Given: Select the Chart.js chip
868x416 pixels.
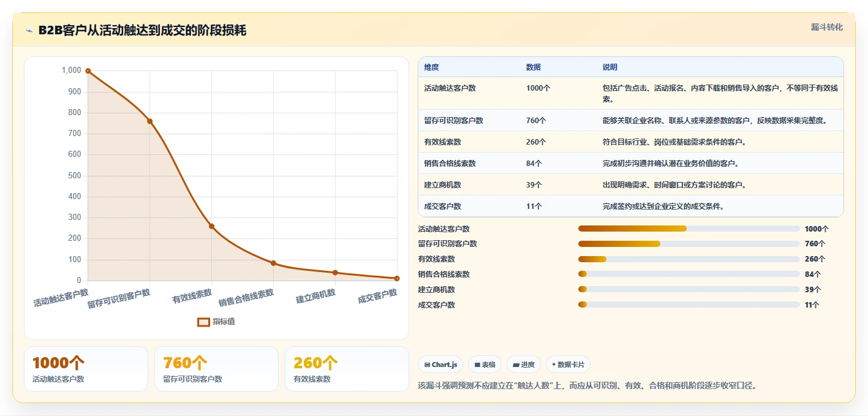Looking at the screenshot, I should click(x=441, y=365).
